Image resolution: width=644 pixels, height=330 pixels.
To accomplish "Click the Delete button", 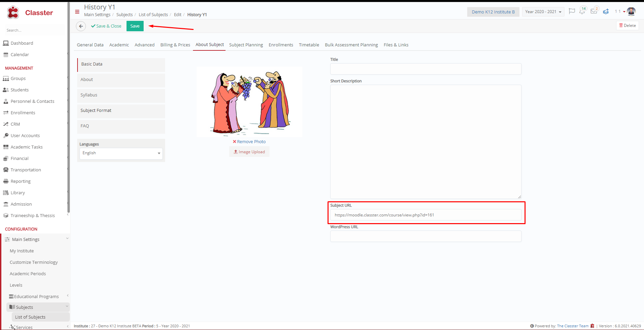I will pos(627,26).
